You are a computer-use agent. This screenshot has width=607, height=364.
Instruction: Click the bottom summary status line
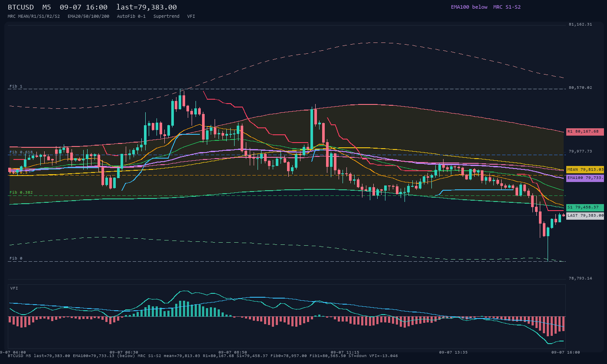click(202, 356)
